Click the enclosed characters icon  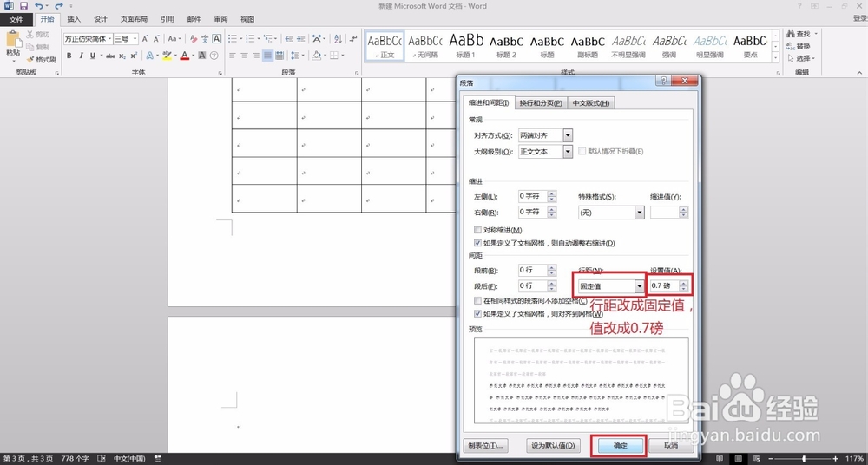click(214, 56)
